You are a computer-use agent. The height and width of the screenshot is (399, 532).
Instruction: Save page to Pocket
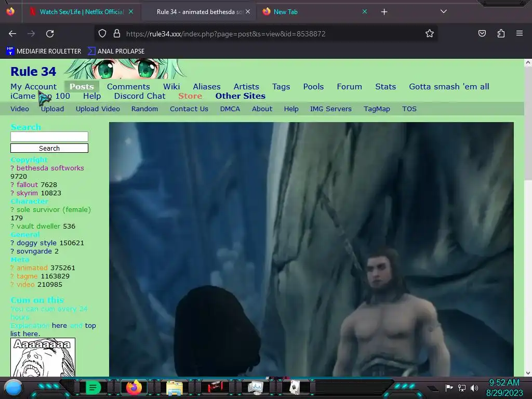coord(482,33)
